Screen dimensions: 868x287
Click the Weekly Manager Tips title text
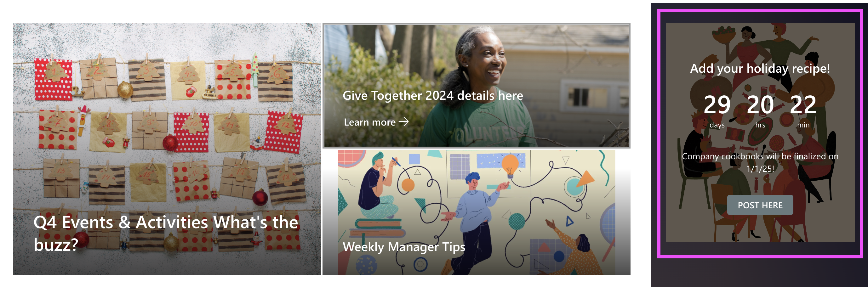(404, 247)
